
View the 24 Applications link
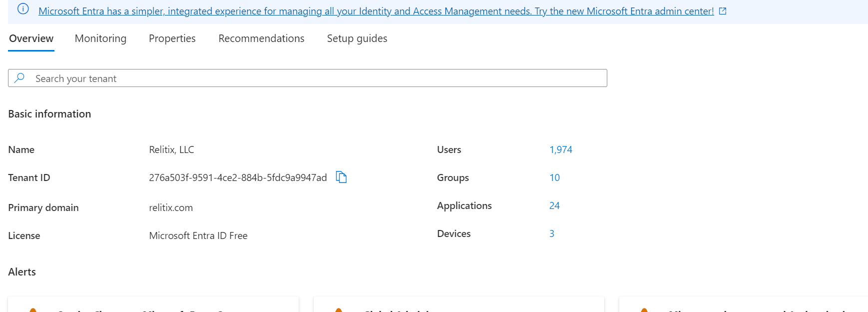pos(554,205)
